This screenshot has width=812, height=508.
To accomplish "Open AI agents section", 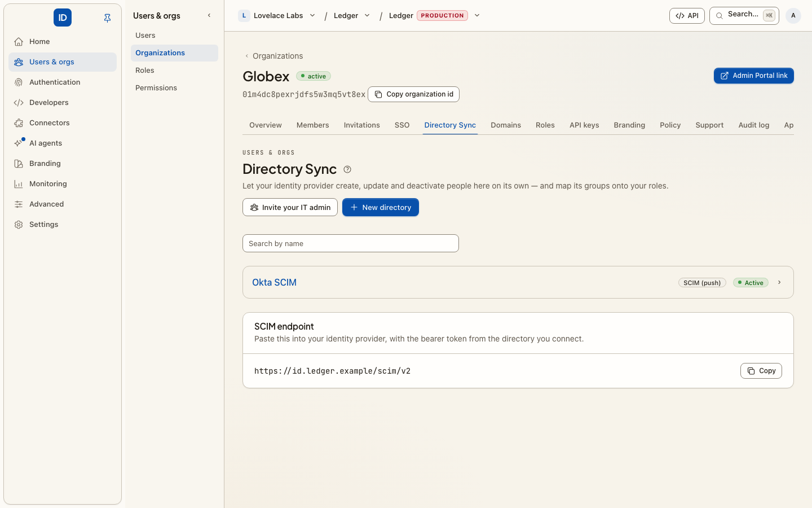I will [x=63, y=143].
